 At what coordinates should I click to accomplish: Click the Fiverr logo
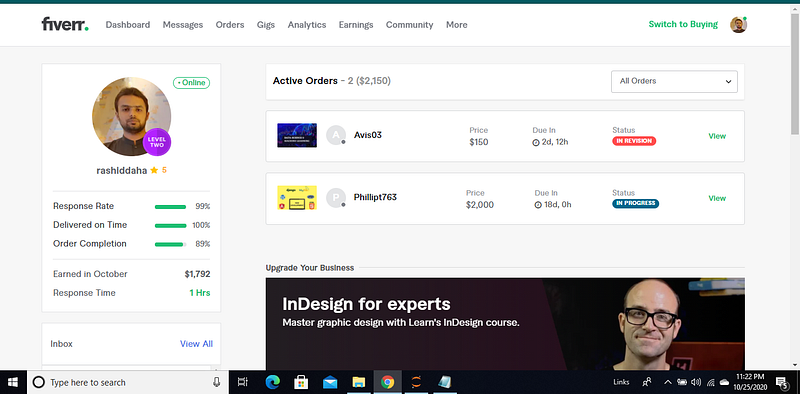[x=65, y=24]
